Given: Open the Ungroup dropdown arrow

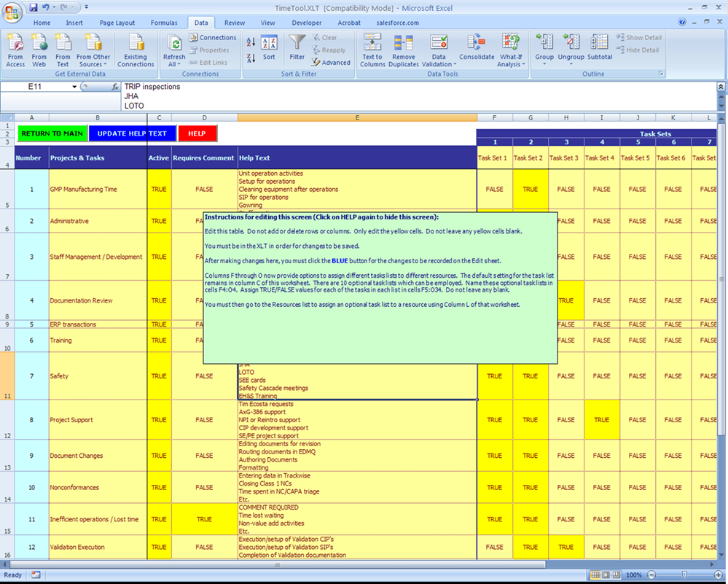Looking at the screenshot, I should point(571,64).
